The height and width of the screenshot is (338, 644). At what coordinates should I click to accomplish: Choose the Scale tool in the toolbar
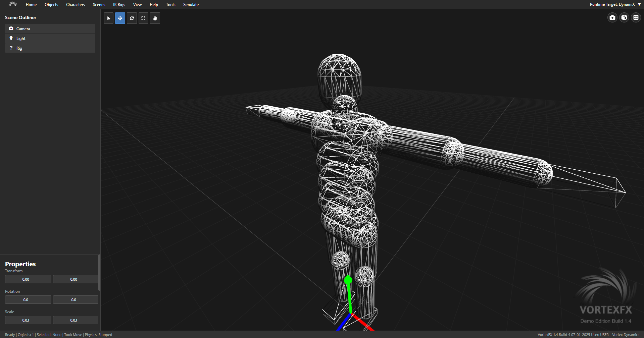pos(143,18)
